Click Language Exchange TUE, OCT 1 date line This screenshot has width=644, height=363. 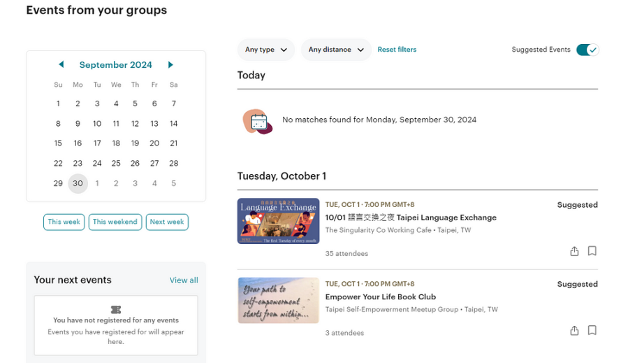369,205
